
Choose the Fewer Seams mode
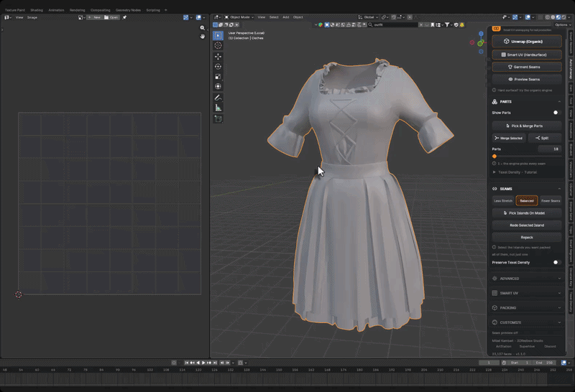tap(551, 201)
